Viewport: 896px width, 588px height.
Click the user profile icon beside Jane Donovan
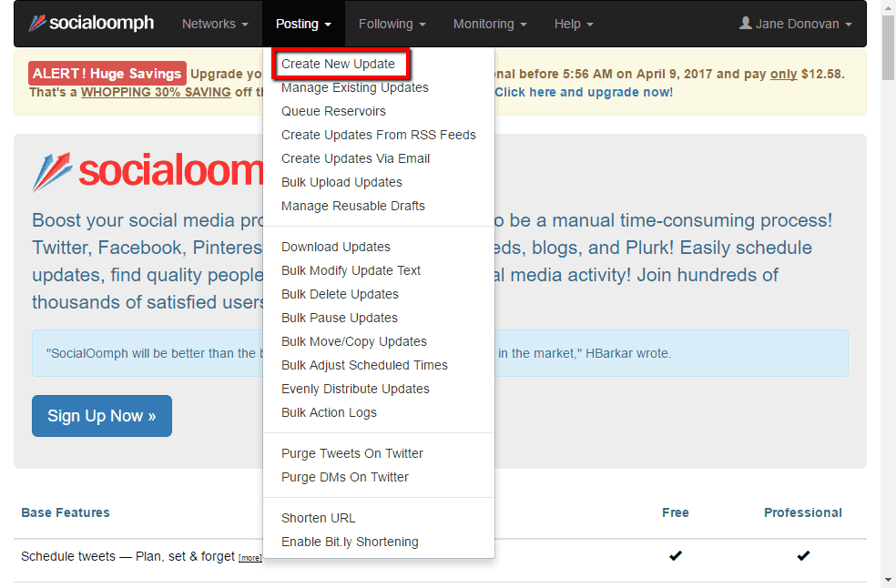click(745, 23)
